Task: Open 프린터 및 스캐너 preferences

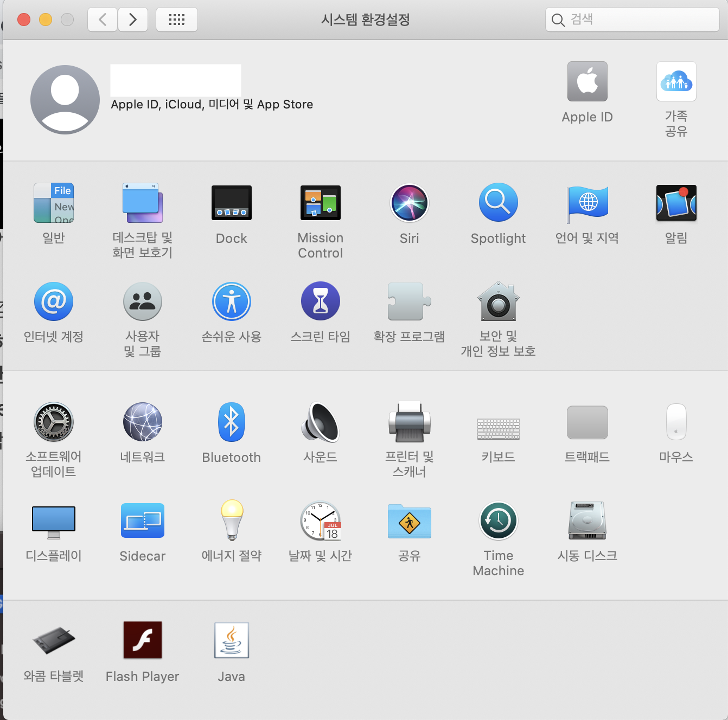Action: [410, 422]
